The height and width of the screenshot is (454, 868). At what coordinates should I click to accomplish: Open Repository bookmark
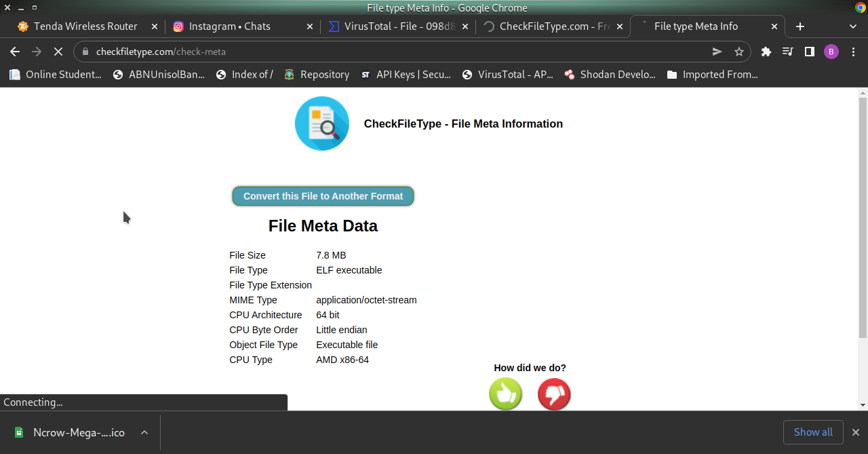(x=317, y=75)
